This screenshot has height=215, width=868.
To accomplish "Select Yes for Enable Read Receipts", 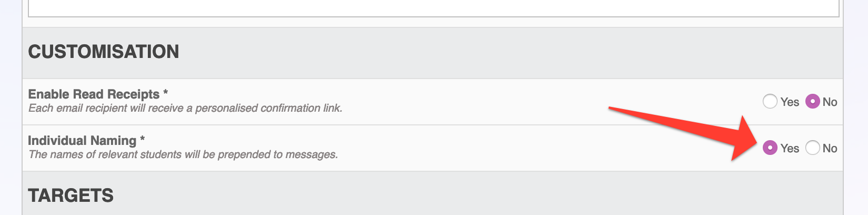I will click(770, 101).
